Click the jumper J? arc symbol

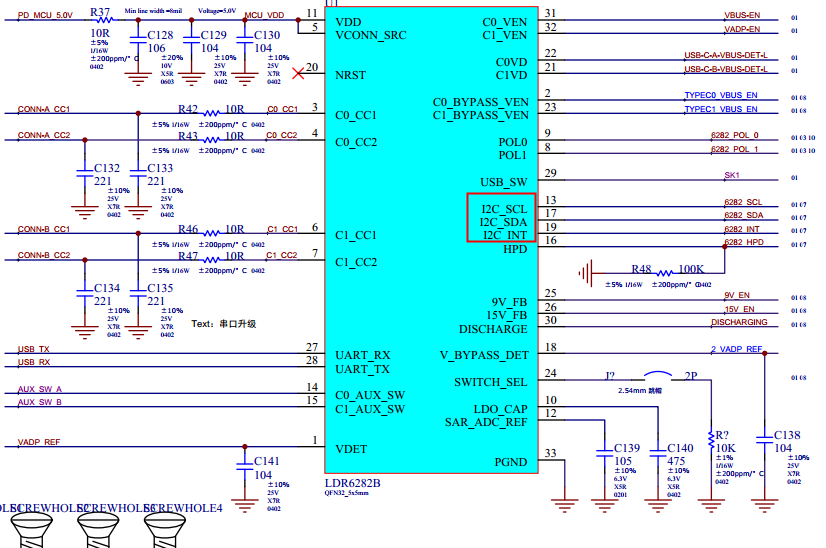click(653, 375)
